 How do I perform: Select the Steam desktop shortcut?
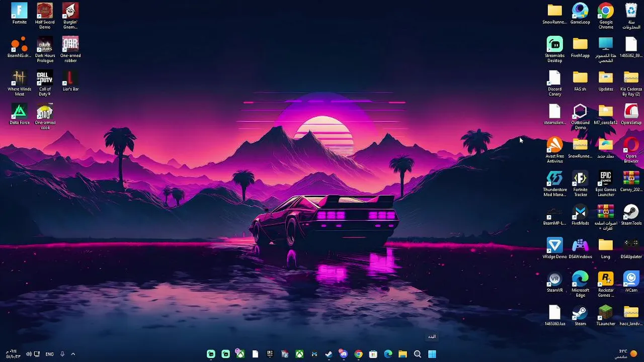(x=580, y=315)
